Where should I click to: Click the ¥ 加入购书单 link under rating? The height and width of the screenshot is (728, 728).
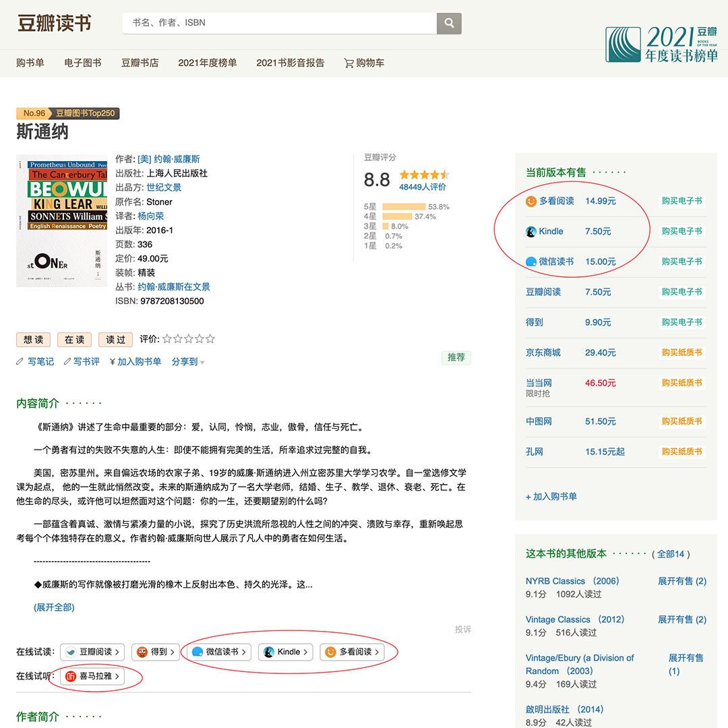click(x=135, y=362)
